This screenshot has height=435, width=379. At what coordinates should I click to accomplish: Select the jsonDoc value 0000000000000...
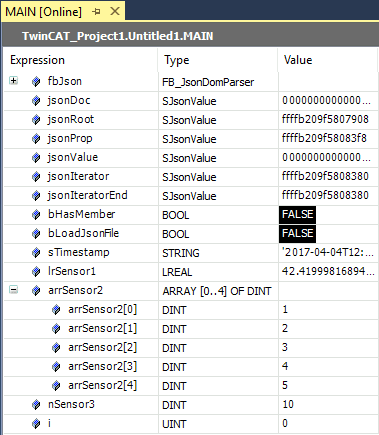coord(326,100)
